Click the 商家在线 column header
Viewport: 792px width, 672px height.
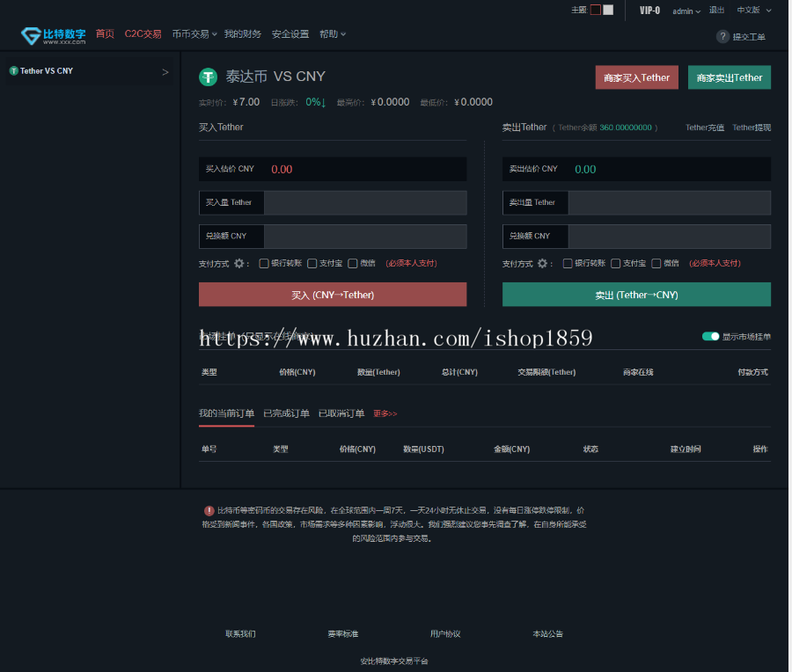pyautogui.click(x=638, y=372)
